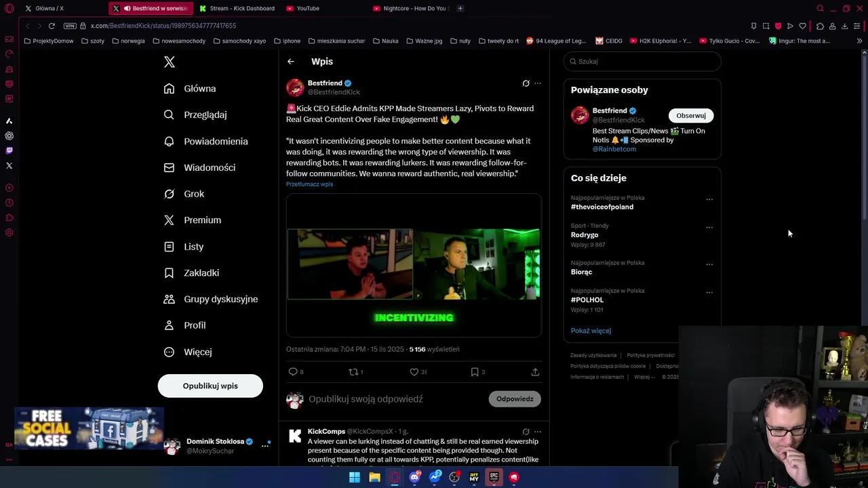Open options for #thevoiceofpoland trend

click(x=709, y=199)
